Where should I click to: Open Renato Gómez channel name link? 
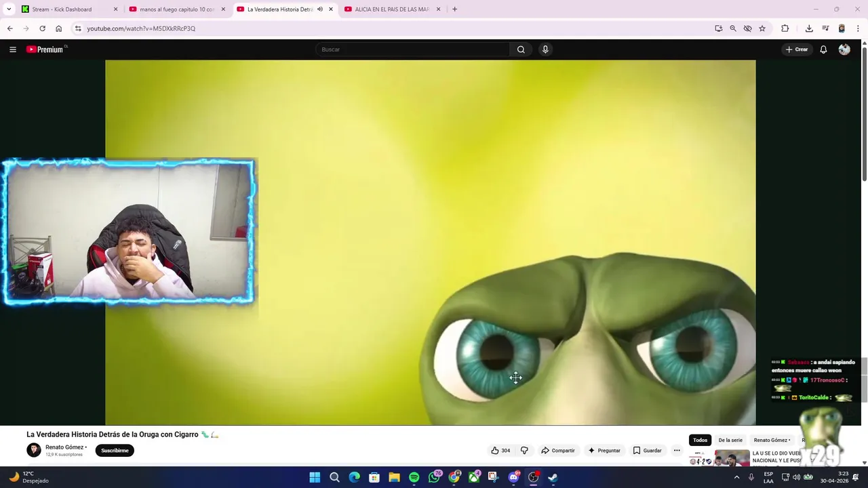coord(64,447)
